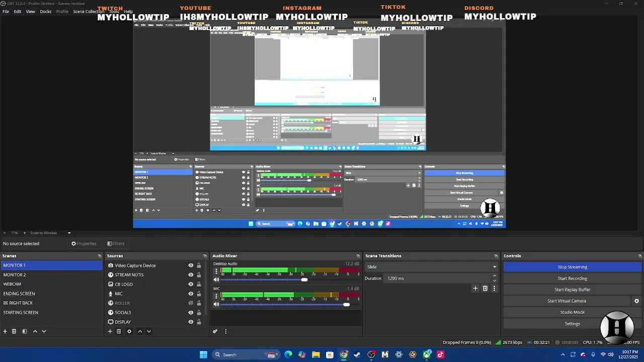Open the View menu
Image resolution: width=644 pixels, height=362 pixels.
pyautogui.click(x=31, y=12)
